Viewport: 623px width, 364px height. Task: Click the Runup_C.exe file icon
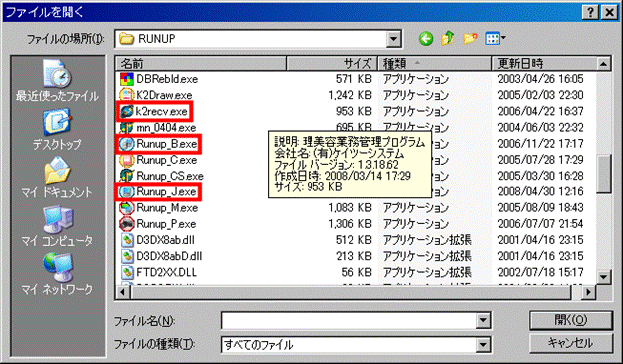[127, 160]
